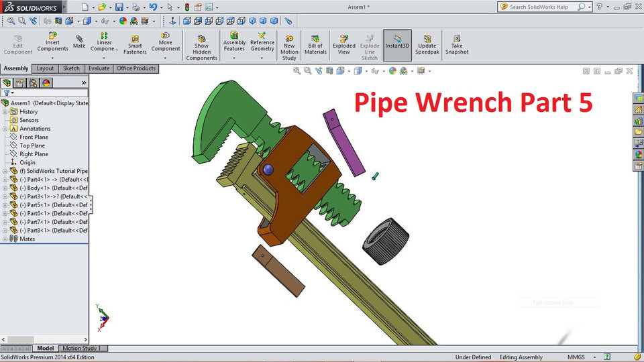Switch to the Sketch tab
The image size is (644, 362).
click(71, 68)
